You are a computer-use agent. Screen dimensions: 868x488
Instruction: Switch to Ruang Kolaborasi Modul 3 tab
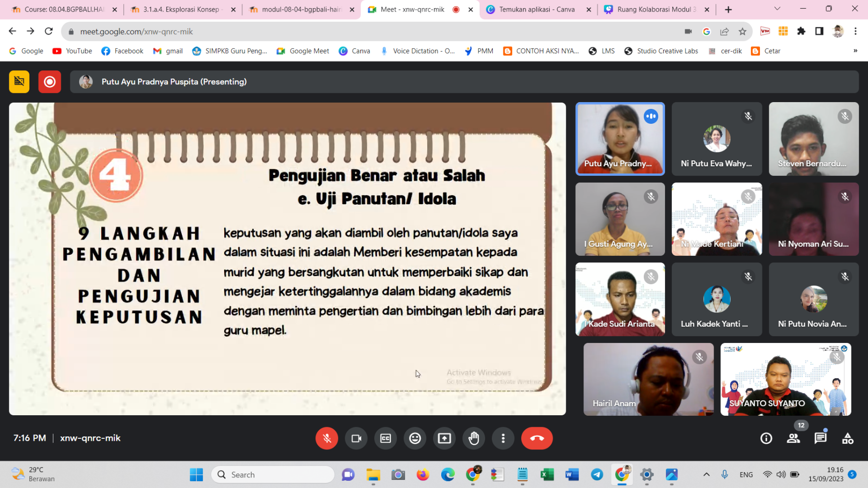click(x=653, y=10)
